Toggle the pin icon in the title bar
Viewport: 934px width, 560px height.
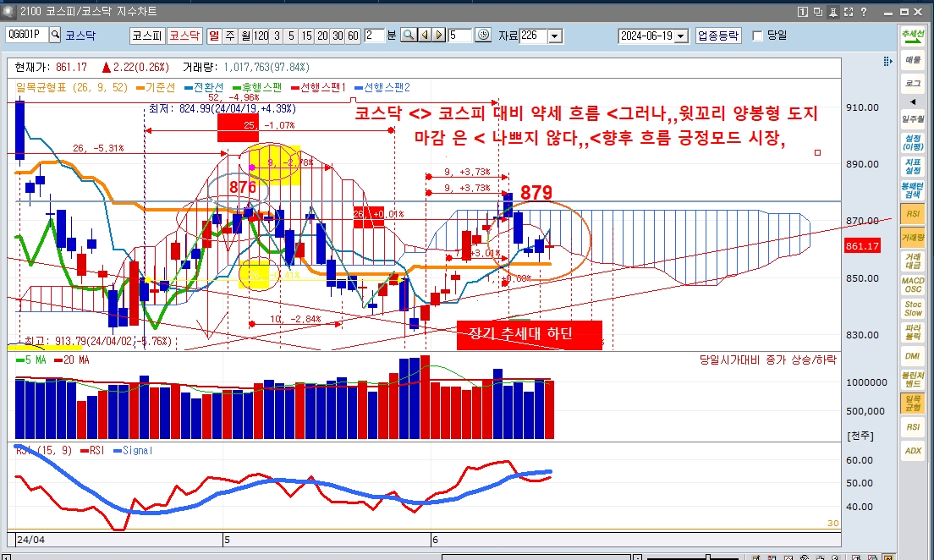click(x=833, y=11)
